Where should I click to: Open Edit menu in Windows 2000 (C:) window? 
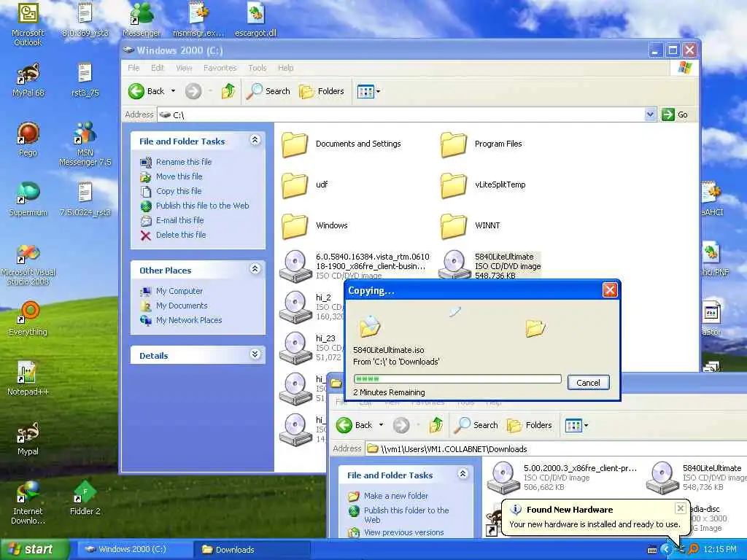coord(158,68)
